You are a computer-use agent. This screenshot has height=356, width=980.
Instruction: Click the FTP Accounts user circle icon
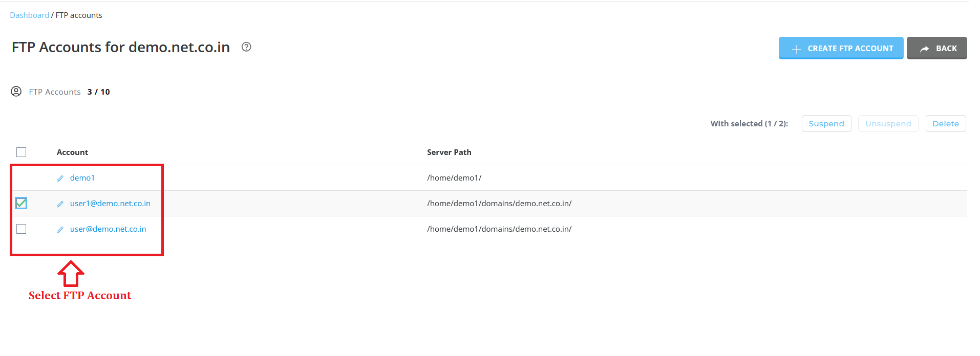(x=16, y=92)
